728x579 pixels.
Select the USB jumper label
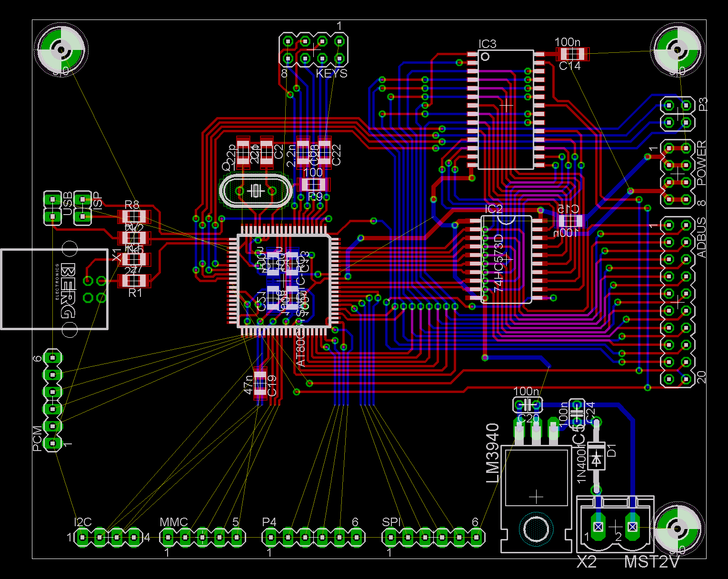(68, 204)
